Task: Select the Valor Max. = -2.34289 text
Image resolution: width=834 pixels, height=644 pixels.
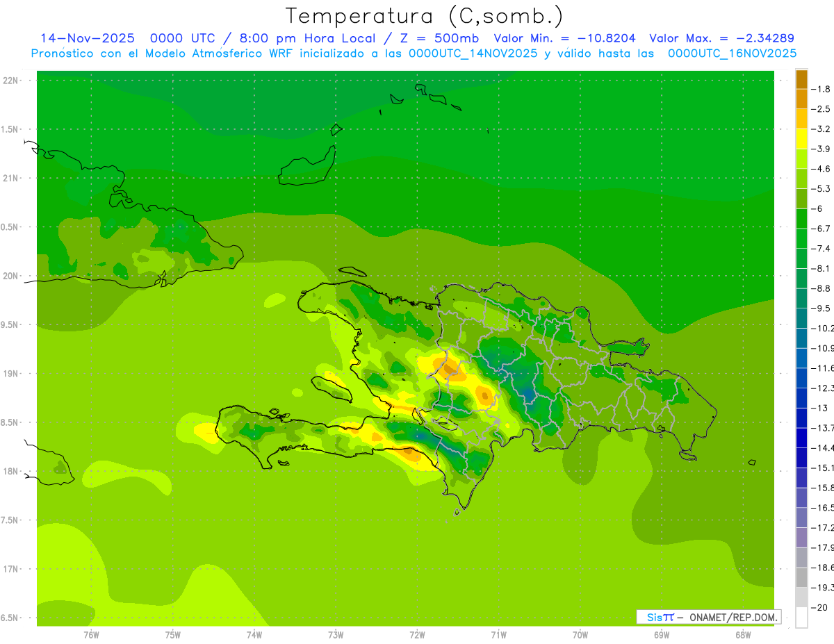Action: [721, 38]
